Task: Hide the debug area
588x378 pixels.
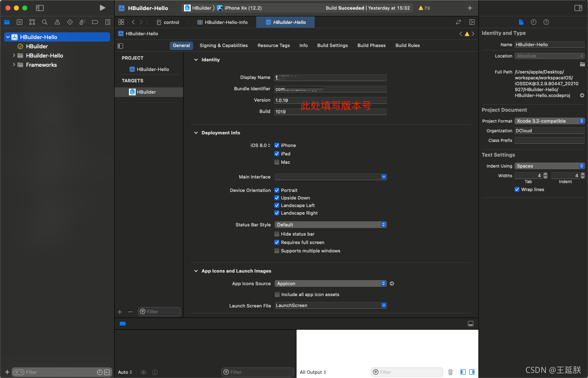Action: [471, 324]
